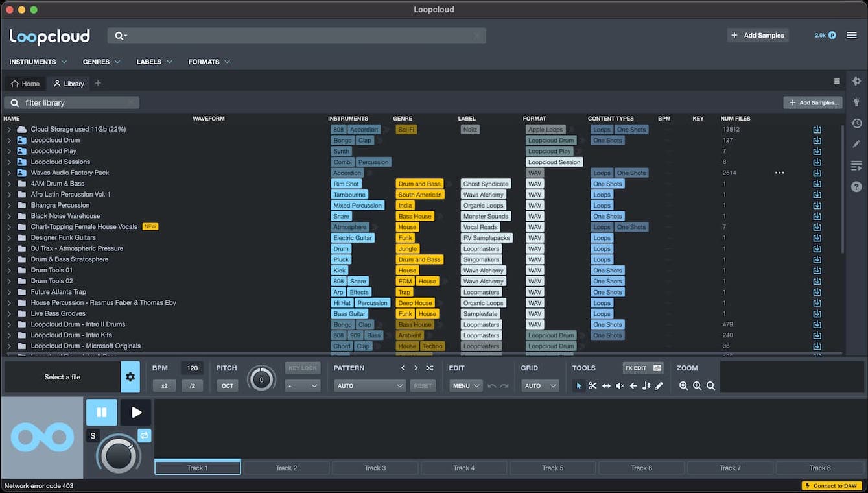Click the Add Samples button

(x=757, y=35)
